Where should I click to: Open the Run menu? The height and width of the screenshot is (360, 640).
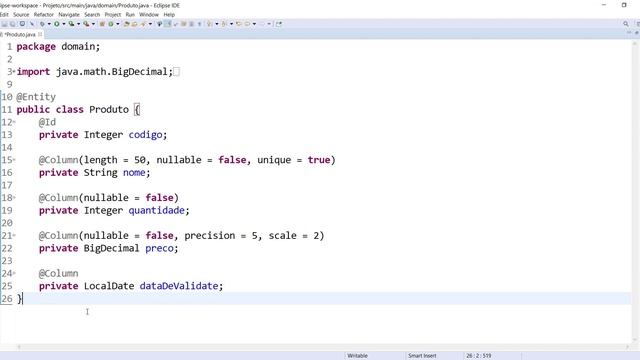pos(130,14)
